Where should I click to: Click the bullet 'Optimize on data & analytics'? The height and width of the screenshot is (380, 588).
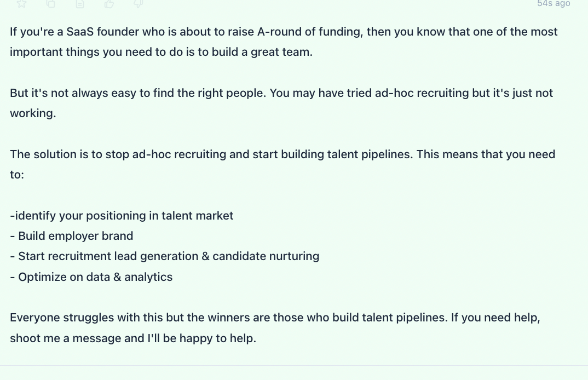(91, 277)
